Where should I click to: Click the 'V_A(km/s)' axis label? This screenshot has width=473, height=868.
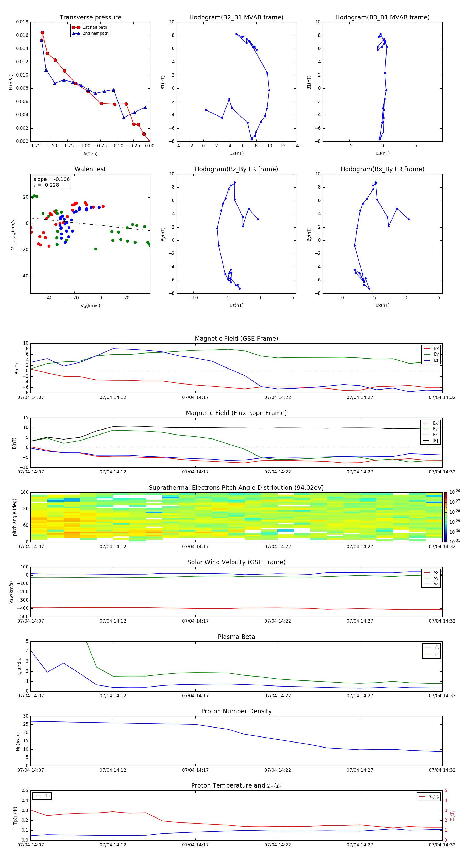(x=90, y=306)
